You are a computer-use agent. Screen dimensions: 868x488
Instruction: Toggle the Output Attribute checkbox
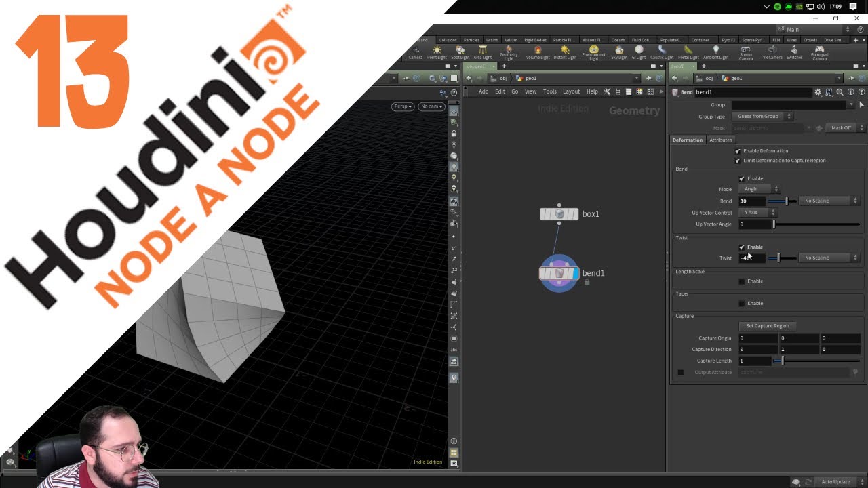pos(681,372)
